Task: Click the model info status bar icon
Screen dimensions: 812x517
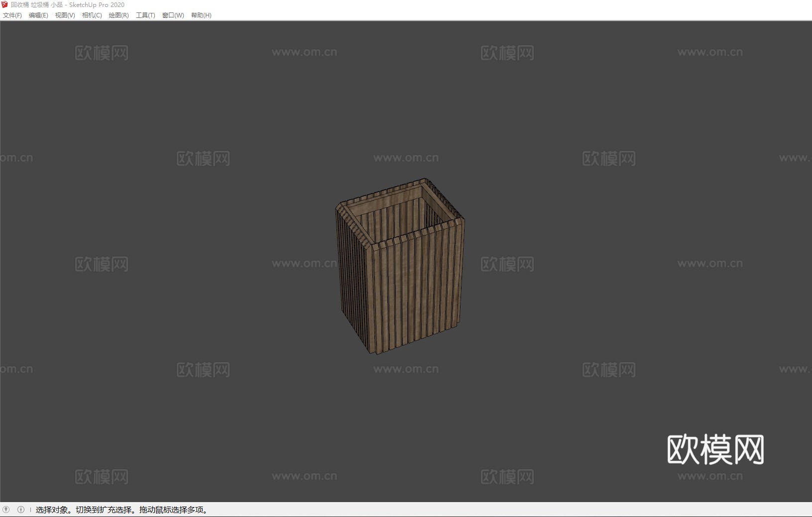Action: pos(21,510)
